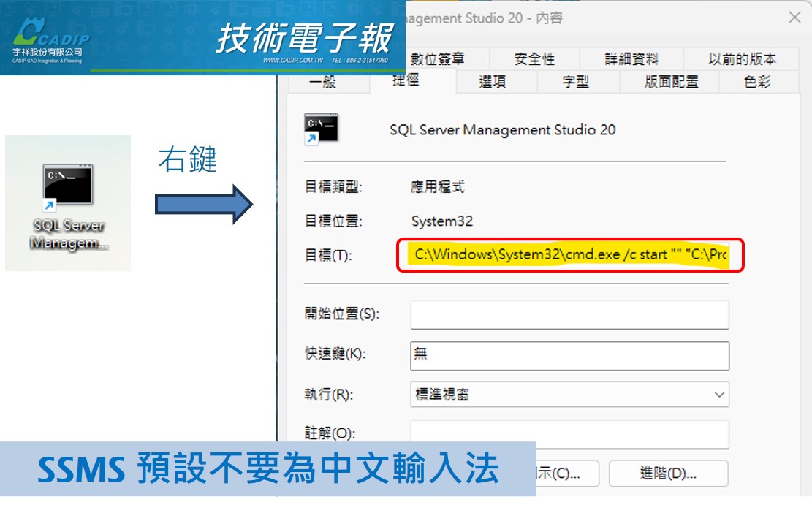Viewport: 812px width, 513px height.
Task: Click the partly hidden 示(C)... button
Action: (568, 473)
